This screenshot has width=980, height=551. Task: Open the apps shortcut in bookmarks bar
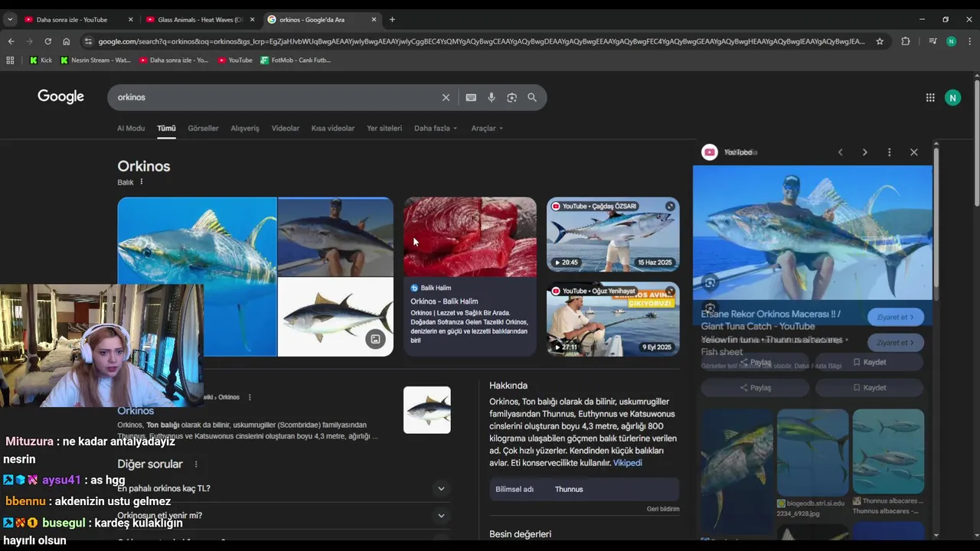click(10, 60)
